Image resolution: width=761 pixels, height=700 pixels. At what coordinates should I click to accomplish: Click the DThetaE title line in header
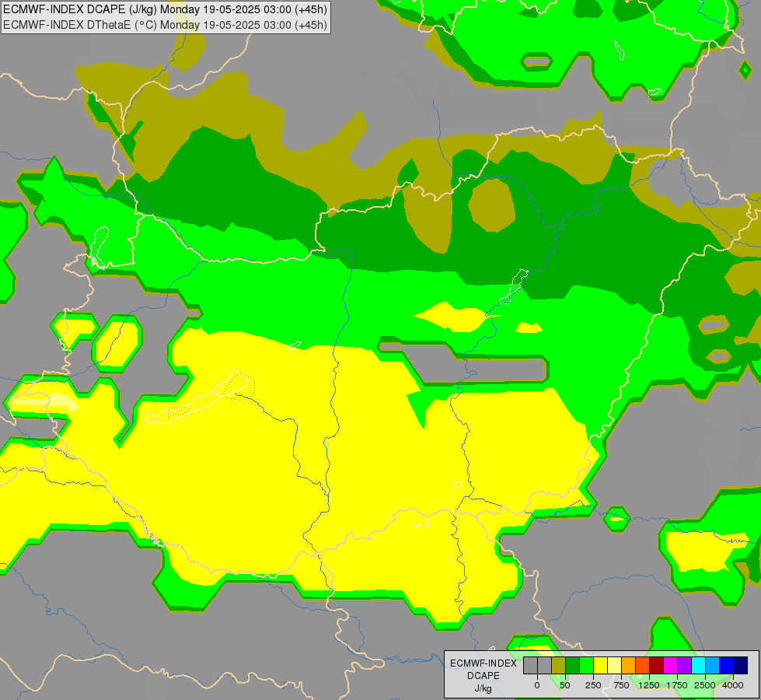coord(165,24)
